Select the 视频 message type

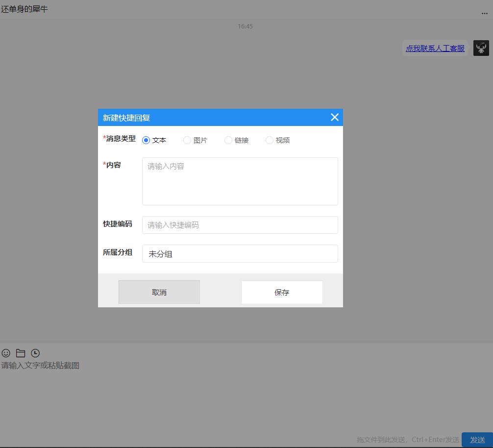[x=270, y=140]
